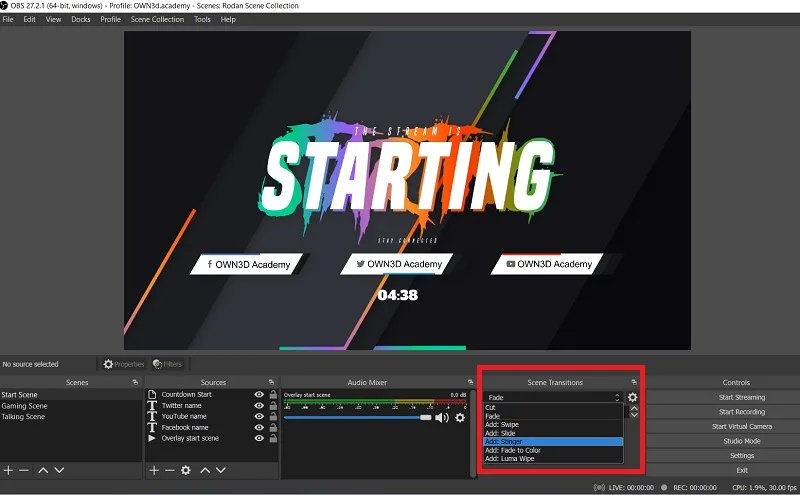
Task: Click Start Recording button
Action: coord(742,412)
